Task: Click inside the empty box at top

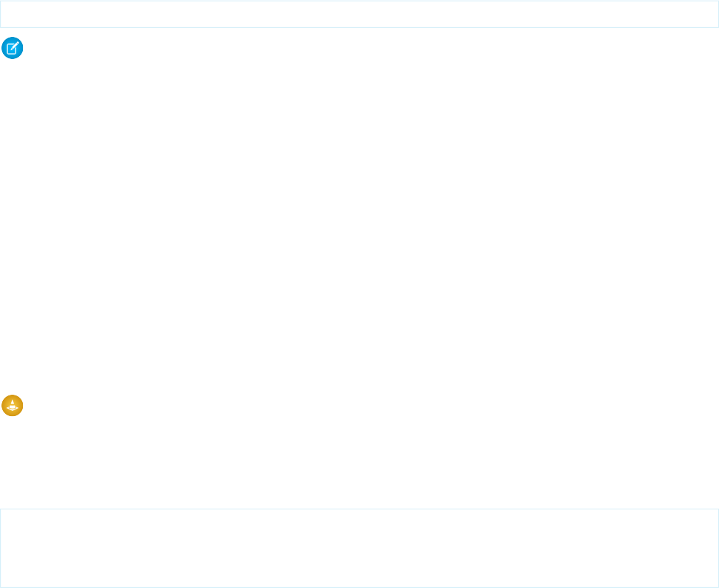Action: click(359, 14)
